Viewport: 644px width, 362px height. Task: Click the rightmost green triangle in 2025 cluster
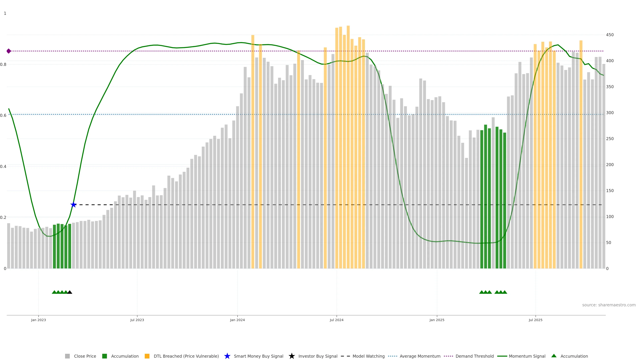(504, 292)
